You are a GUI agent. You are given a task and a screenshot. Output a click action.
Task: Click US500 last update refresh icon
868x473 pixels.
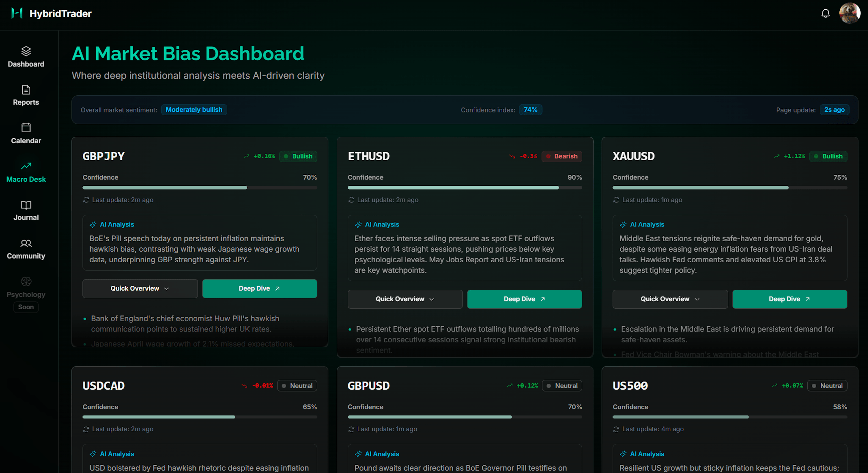coord(616,429)
